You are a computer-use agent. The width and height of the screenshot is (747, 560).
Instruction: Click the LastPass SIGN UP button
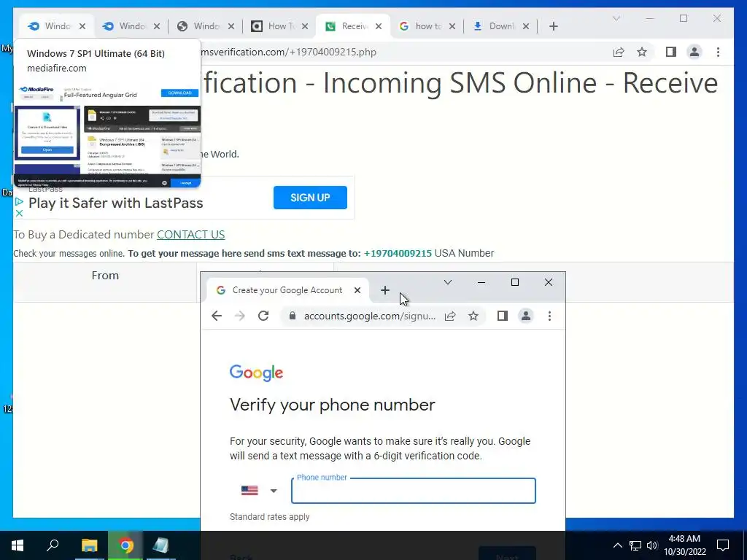click(x=310, y=198)
